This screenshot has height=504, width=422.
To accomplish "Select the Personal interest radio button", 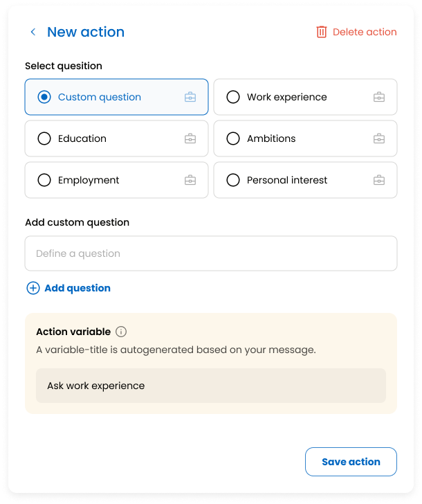I will point(233,180).
